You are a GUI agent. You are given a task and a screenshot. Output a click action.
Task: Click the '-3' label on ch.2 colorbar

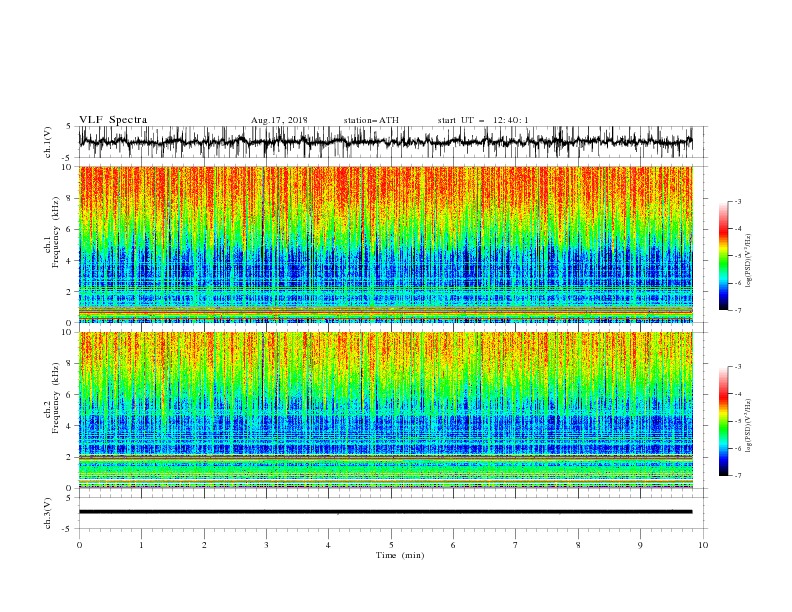(x=738, y=367)
